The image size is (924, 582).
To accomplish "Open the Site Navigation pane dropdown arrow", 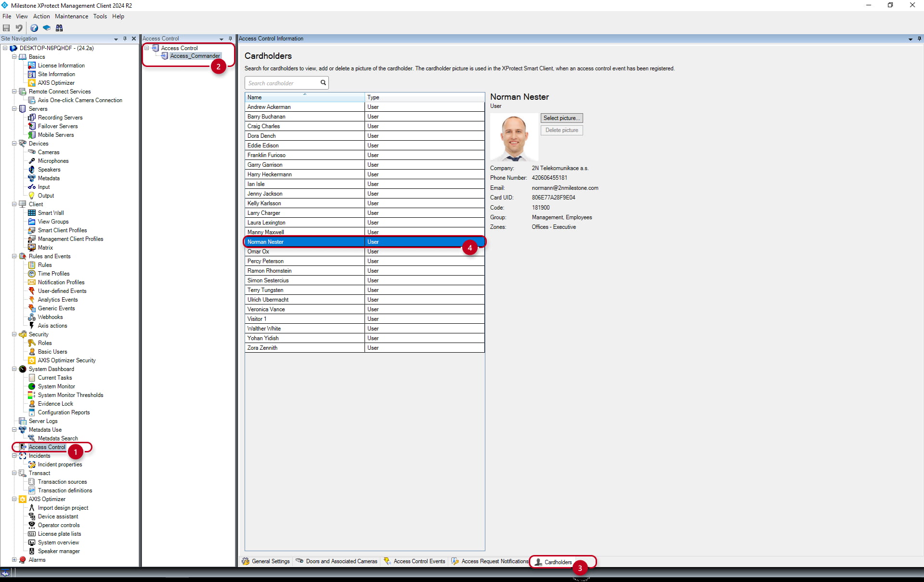I will tap(116, 39).
